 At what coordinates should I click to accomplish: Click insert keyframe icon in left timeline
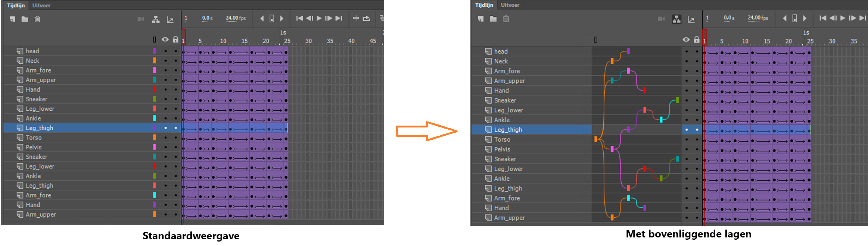pos(272,18)
